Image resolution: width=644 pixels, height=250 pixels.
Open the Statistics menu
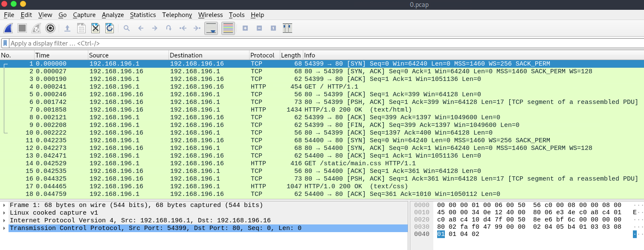[143, 15]
